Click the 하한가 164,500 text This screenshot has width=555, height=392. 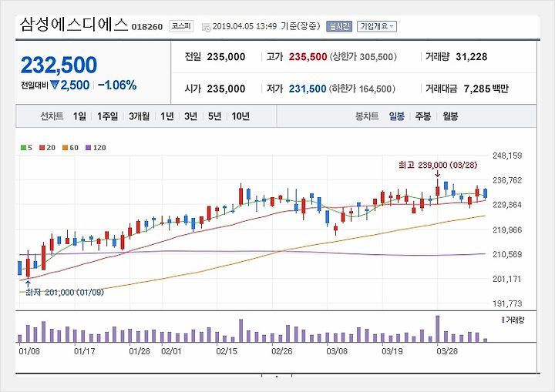[362, 89]
